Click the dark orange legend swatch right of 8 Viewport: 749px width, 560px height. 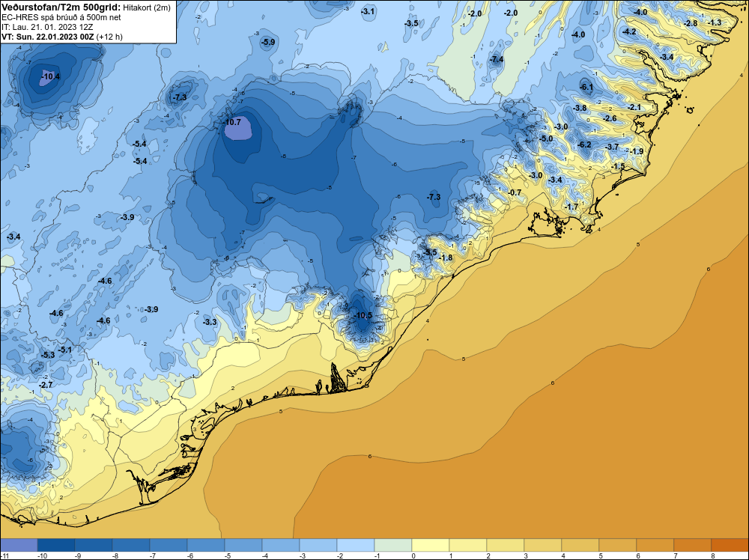point(730,545)
